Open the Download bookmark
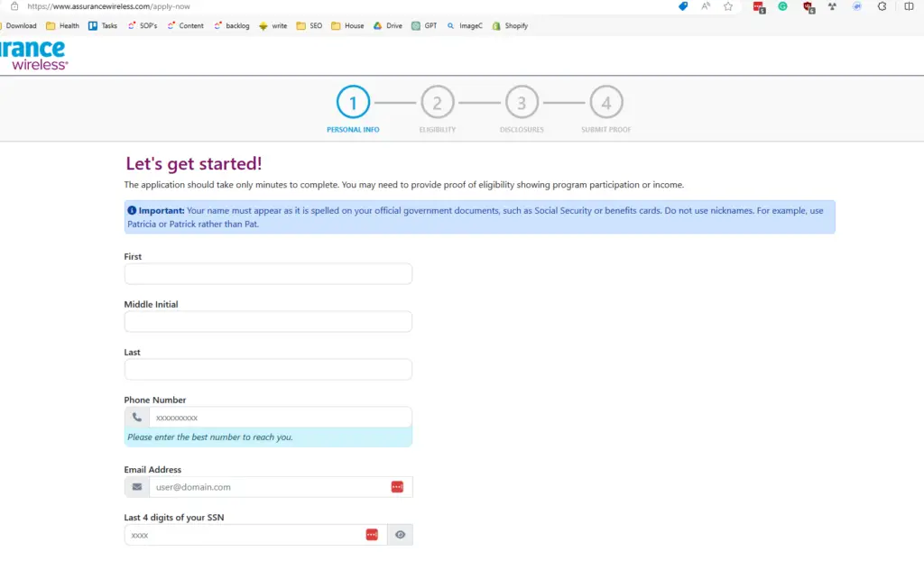The image size is (924, 561). pyautogui.click(x=19, y=26)
